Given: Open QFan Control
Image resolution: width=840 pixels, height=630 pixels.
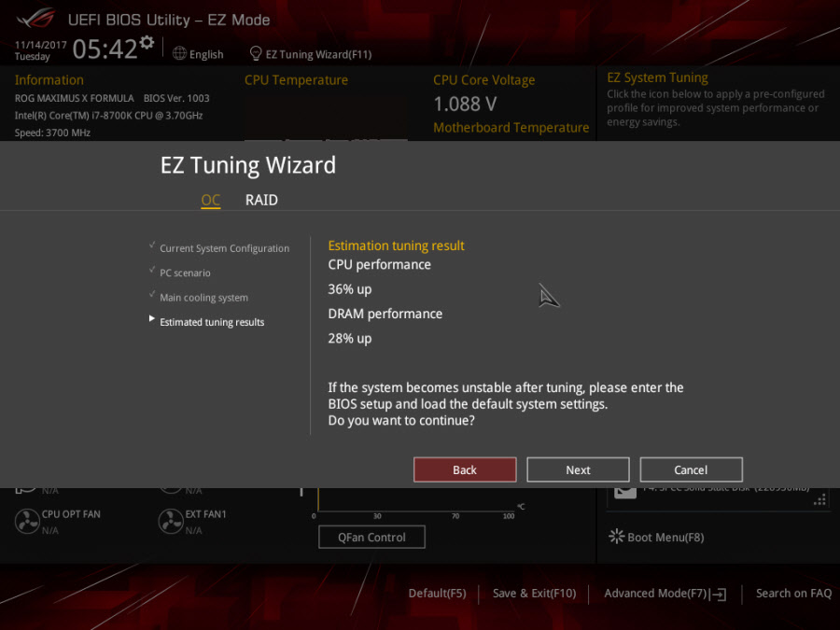Looking at the screenshot, I should tap(371, 537).
